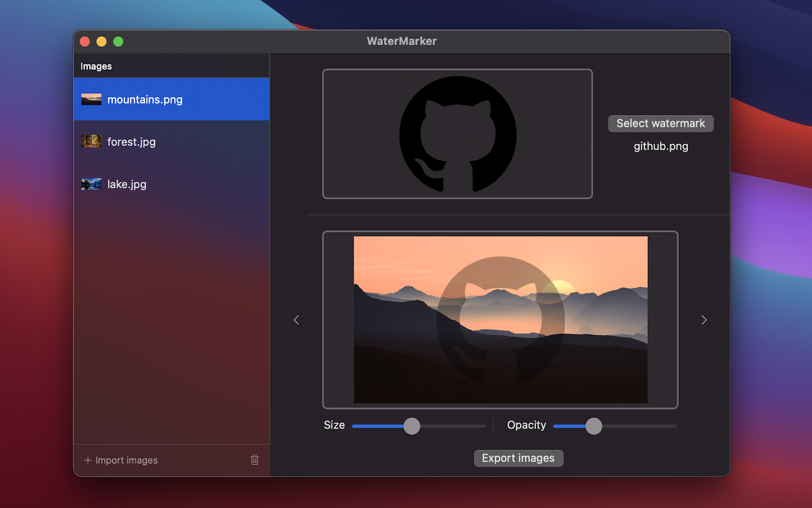812x508 pixels.
Task: Click the GitHub logo watermark preview
Action: (x=457, y=134)
